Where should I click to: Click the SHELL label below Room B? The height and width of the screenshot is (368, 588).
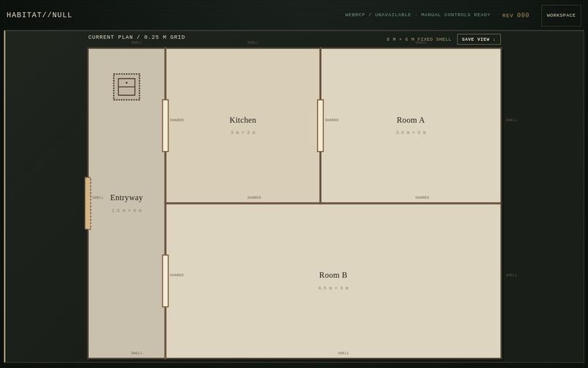(x=344, y=353)
